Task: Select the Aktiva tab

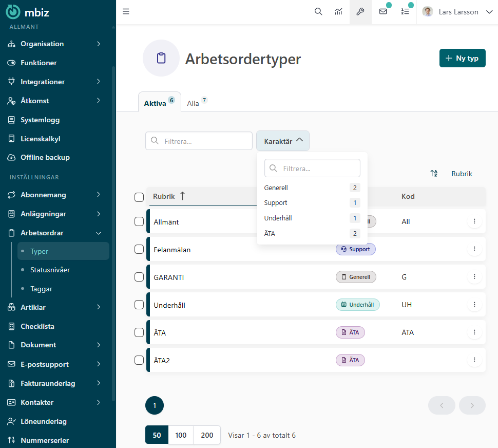Action: pyautogui.click(x=160, y=102)
